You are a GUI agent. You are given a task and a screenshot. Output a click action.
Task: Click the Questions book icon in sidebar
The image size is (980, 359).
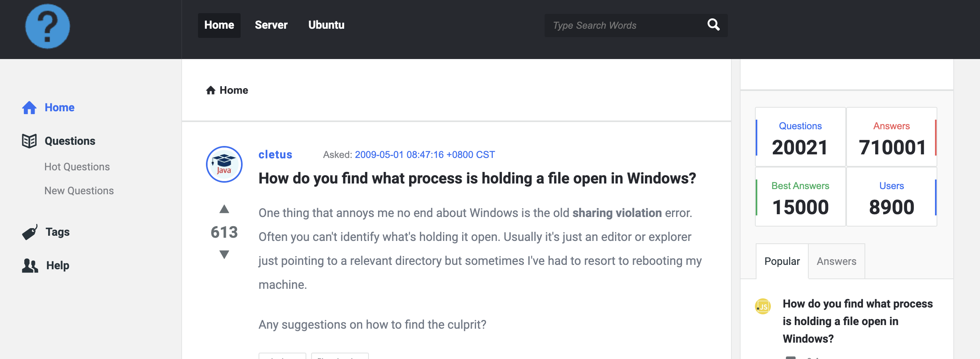tap(29, 141)
